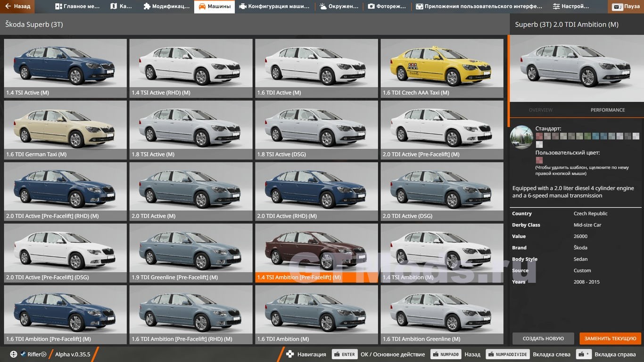This screenshot has height=362, width=644.
Task: Open the Окружение weather tab
Action: 339,7
